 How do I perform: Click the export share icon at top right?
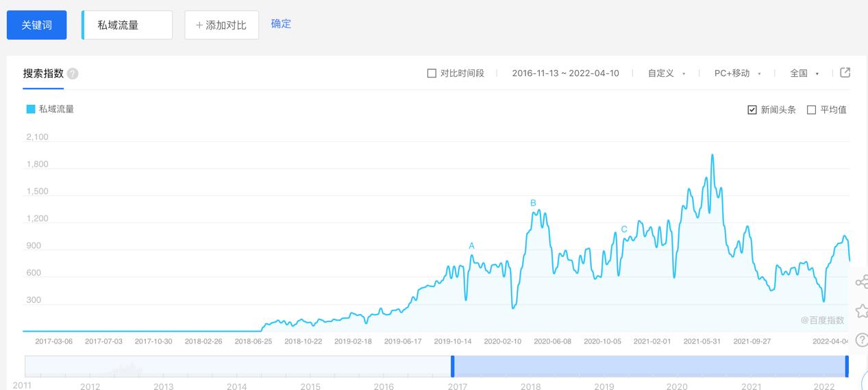coord(845,73)
